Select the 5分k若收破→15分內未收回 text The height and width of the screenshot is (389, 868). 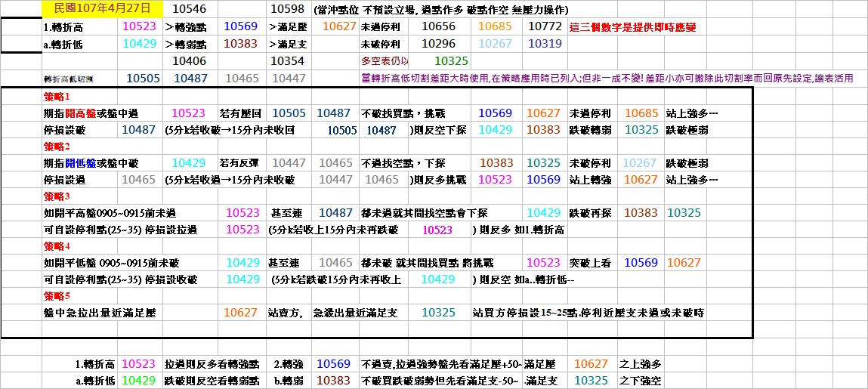230,131
